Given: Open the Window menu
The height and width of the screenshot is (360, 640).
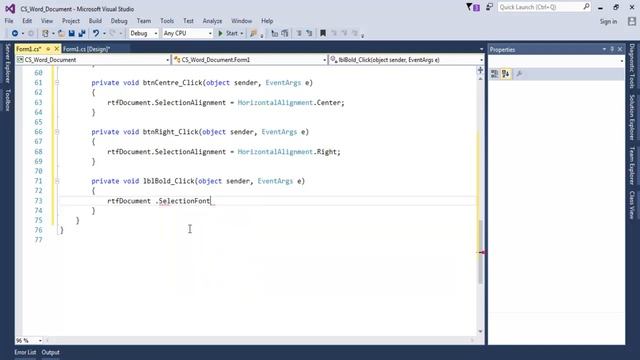Looking at the screenshot, I should point(241,21).
